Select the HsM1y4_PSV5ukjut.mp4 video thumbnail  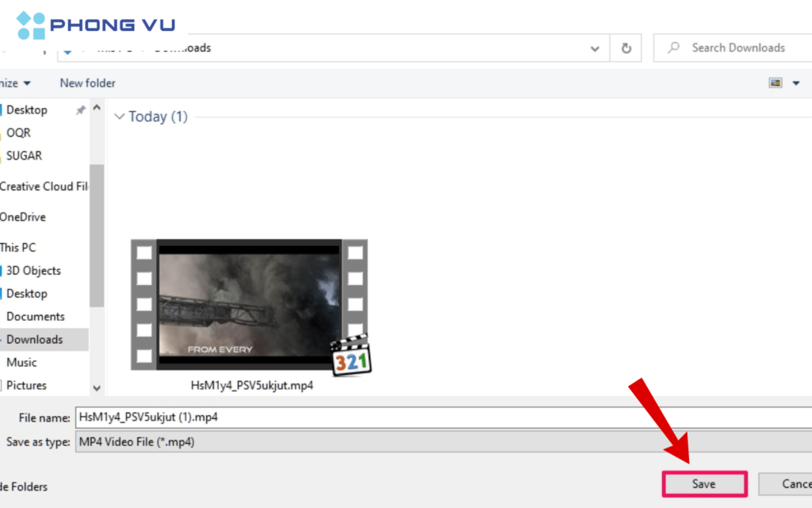(x=249, y=305)
